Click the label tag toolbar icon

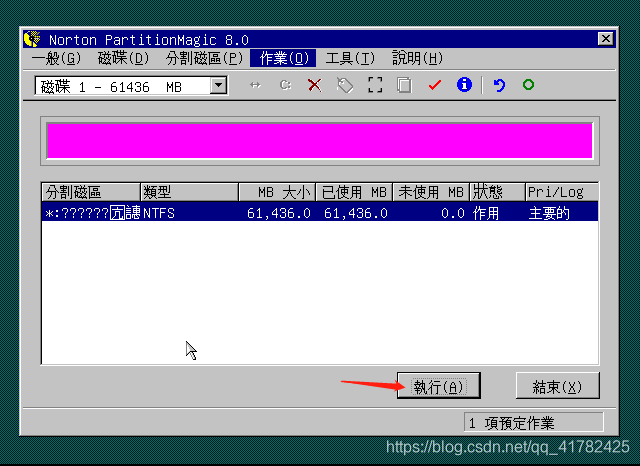click(345, 85)
